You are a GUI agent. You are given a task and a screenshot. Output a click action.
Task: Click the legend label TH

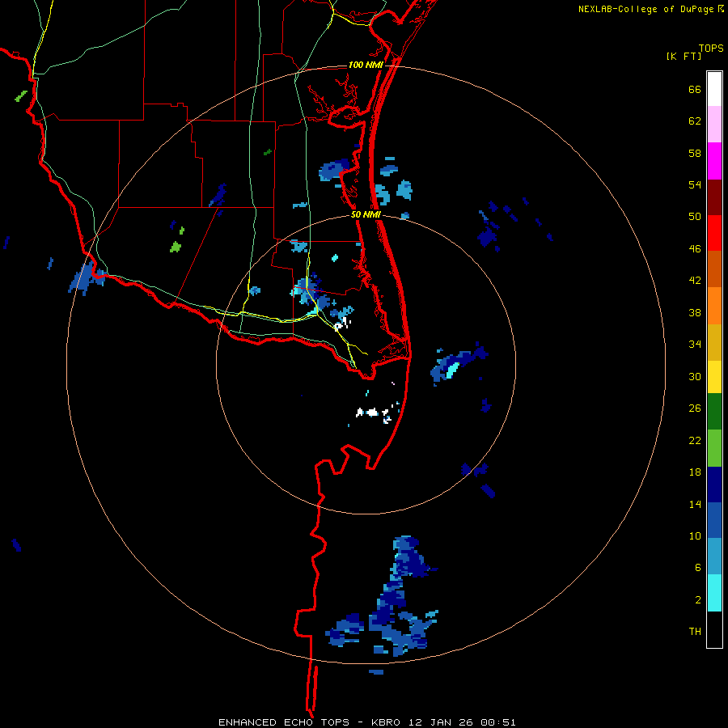point(695,632)
